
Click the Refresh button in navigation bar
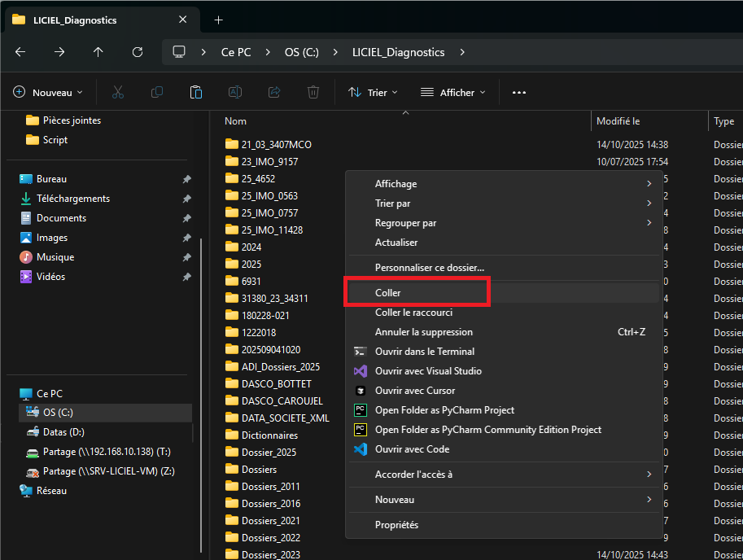click(138, 52)
